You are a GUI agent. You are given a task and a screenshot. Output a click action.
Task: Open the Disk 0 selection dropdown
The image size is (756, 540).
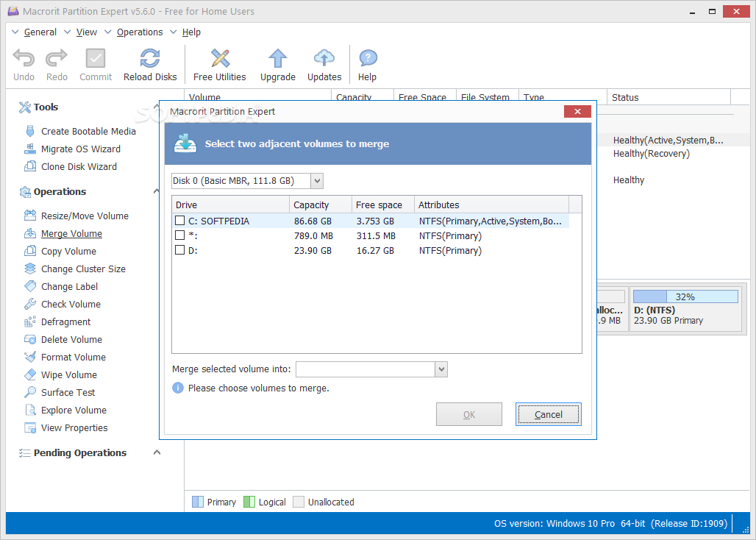point(317,181)
